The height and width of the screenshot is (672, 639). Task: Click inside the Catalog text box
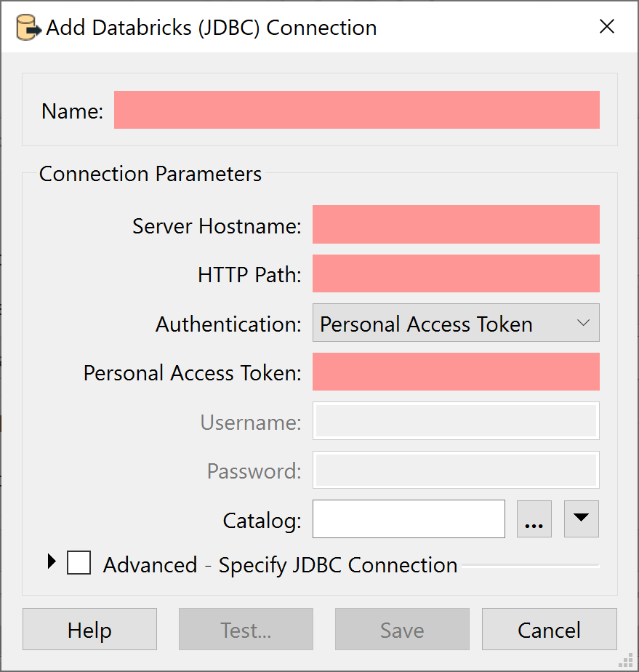(409, 519)
